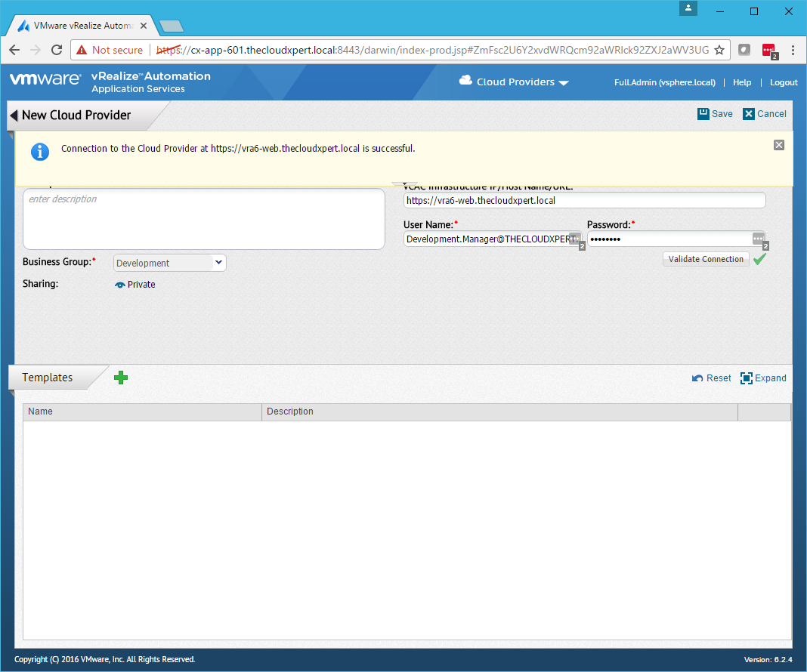Click the red password manager extension icon
Viewport: 807px width, 672px height.
click(x=769, y=51)
